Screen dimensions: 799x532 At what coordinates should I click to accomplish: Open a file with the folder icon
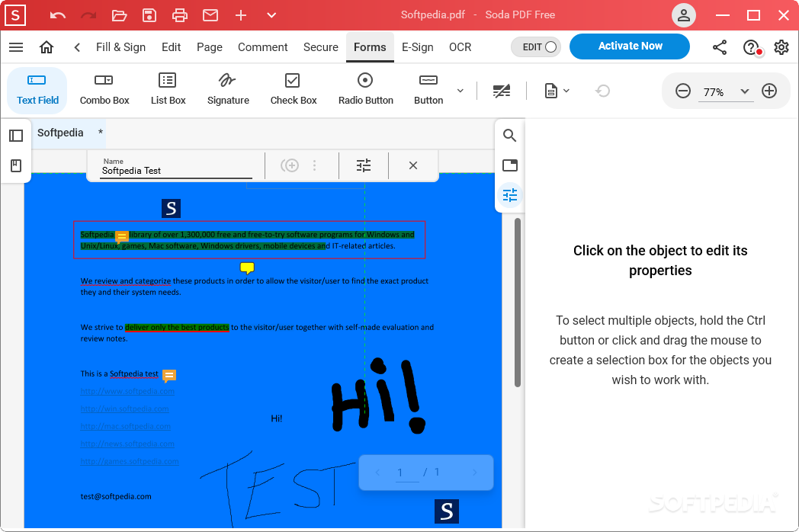(119, 15)
